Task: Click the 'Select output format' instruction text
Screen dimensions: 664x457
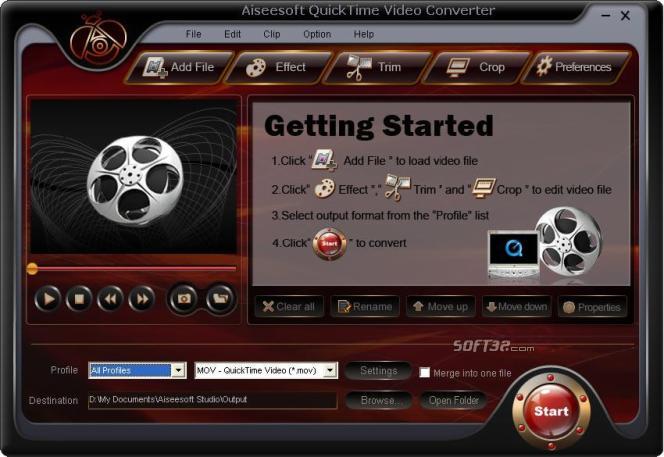Action: point(380,216)
